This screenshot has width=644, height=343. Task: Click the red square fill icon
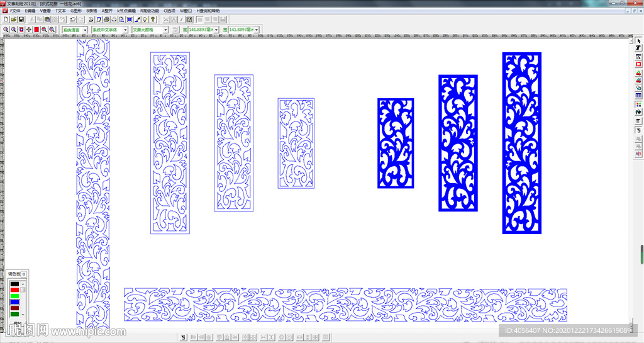coord(36,30)
